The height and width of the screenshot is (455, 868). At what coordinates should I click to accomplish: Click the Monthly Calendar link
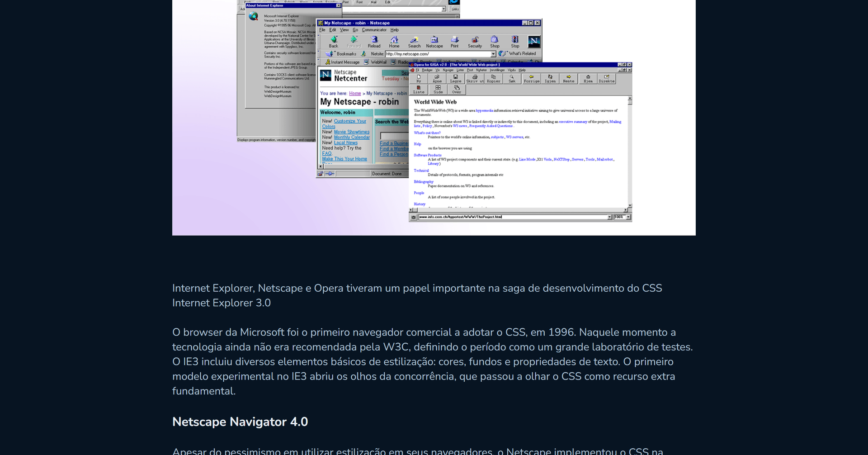click(x=352, y=137)
